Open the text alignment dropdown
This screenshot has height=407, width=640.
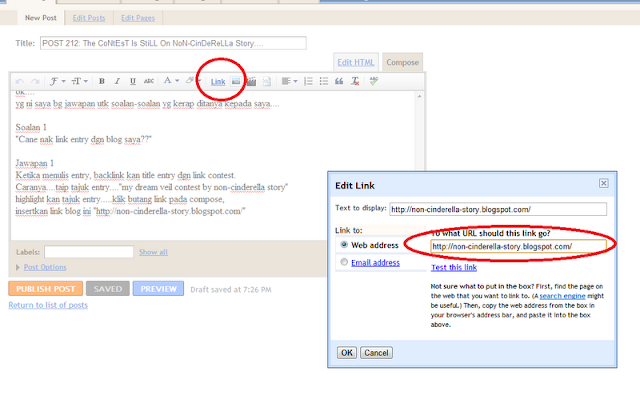tap(289, 81)
